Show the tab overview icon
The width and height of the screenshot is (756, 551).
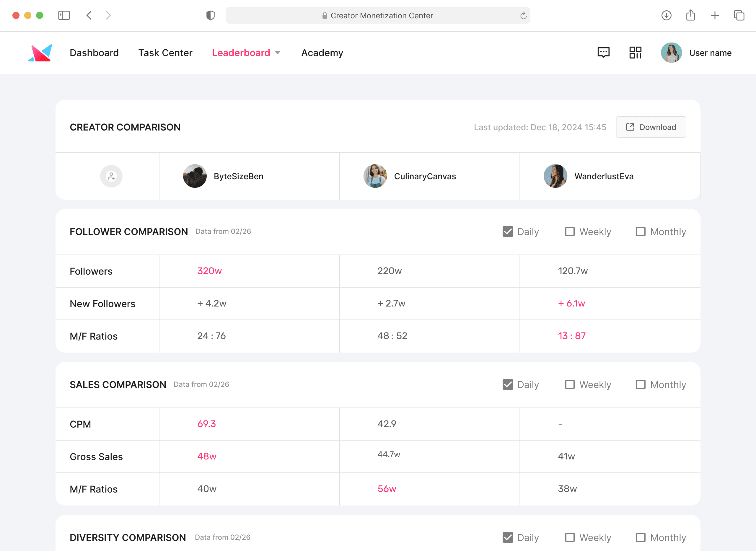click(739, 15)
